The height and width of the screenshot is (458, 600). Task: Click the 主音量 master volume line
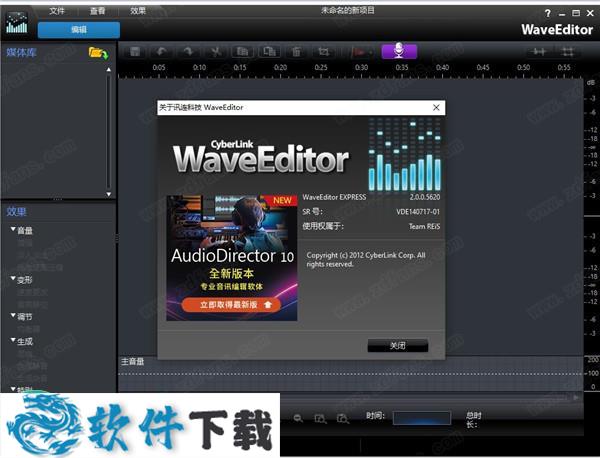coord(350,374)
